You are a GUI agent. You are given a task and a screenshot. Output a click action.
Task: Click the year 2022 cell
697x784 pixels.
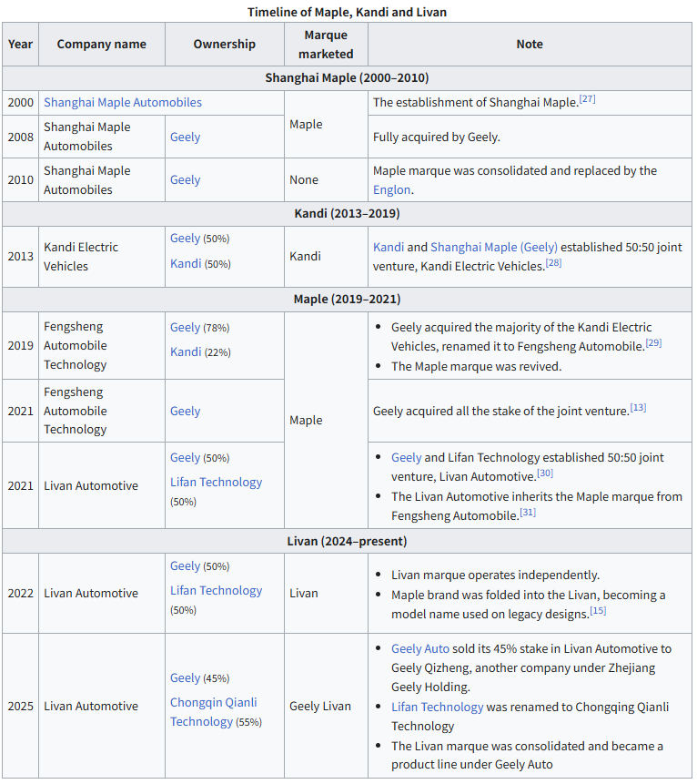[21, 594]
